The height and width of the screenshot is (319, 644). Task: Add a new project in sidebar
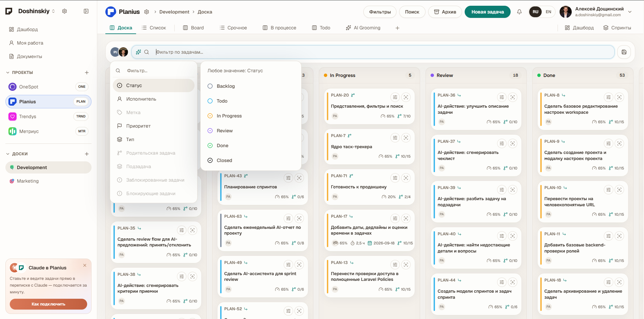[x=87, y=73]
